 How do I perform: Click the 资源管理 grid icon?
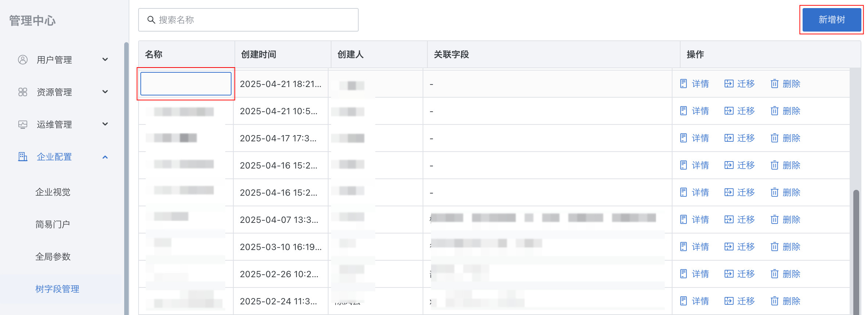(x=23, y=92)
